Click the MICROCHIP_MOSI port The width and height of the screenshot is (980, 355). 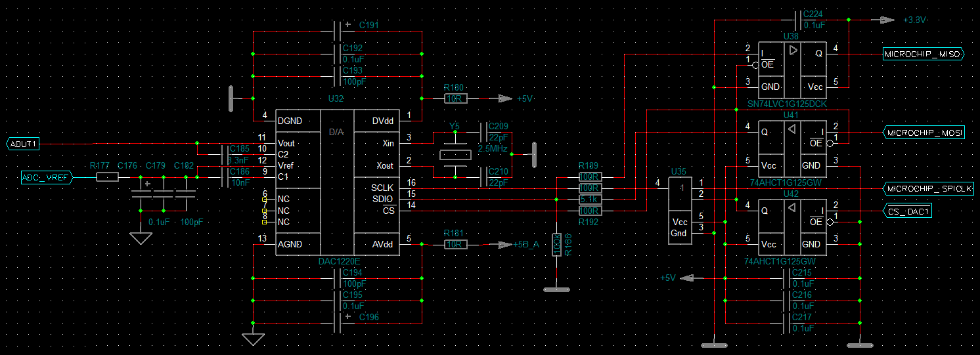click(x=924, y=133)
